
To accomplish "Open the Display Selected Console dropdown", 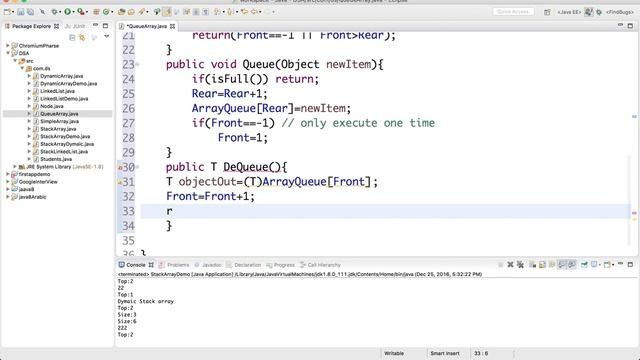I will point(599,265).
